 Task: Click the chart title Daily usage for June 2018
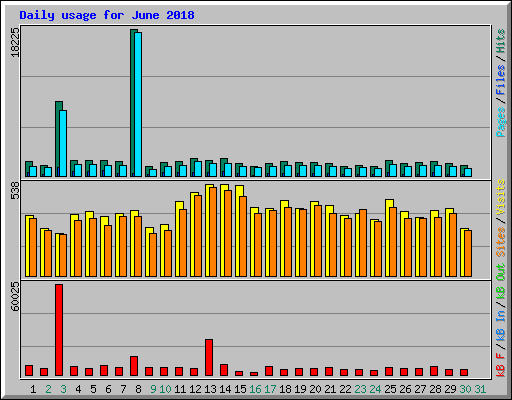pos(107,15)
